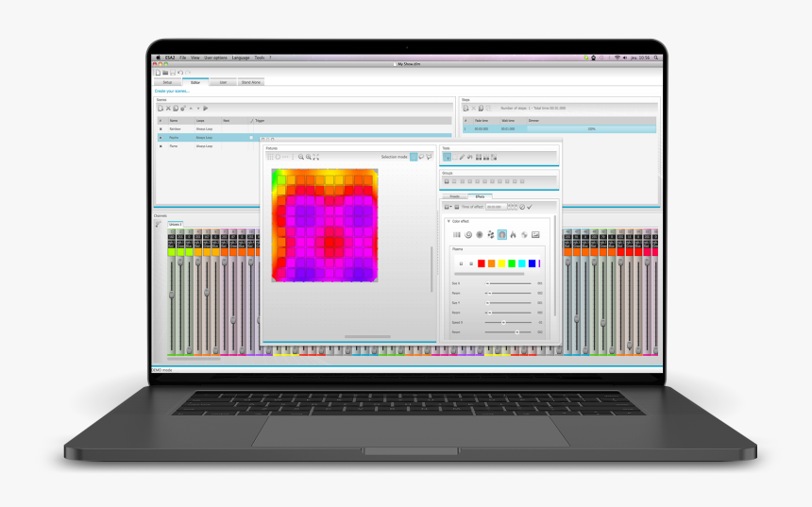812x507 pixels.
Task: Toggle the Psycho scene trigger checkbox
Action: (252, 138)
